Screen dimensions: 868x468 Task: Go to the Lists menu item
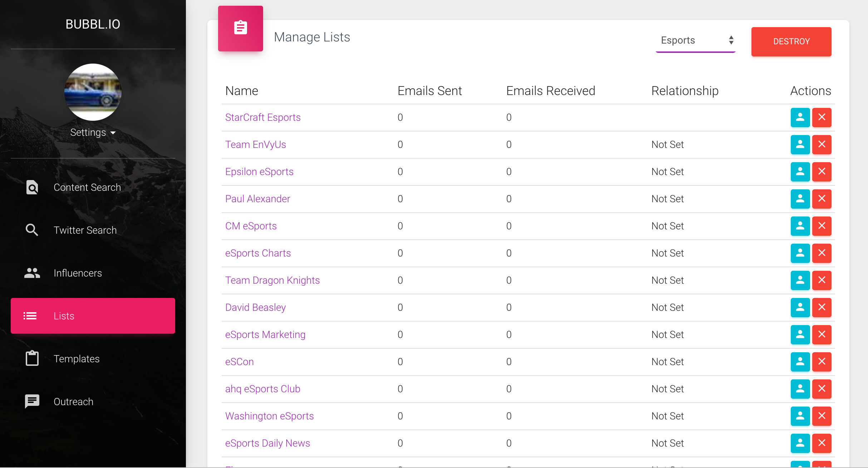[x=93, y=316]
